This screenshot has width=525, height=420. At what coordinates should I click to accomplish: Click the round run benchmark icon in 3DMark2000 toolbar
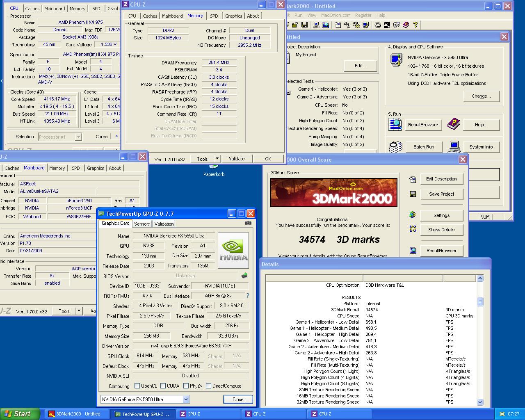click(378, 25)
